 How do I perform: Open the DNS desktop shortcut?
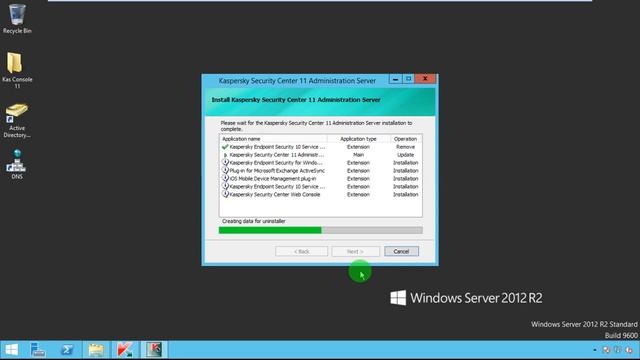(x=17, y=164)
